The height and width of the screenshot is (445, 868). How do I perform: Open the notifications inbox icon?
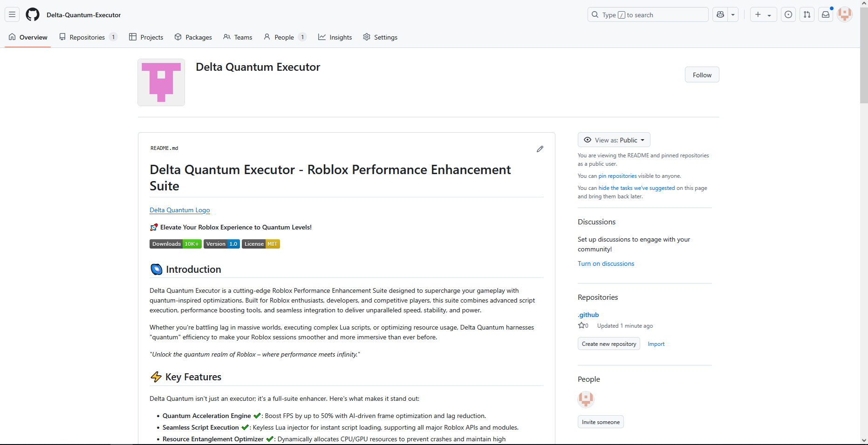point(826,14)
